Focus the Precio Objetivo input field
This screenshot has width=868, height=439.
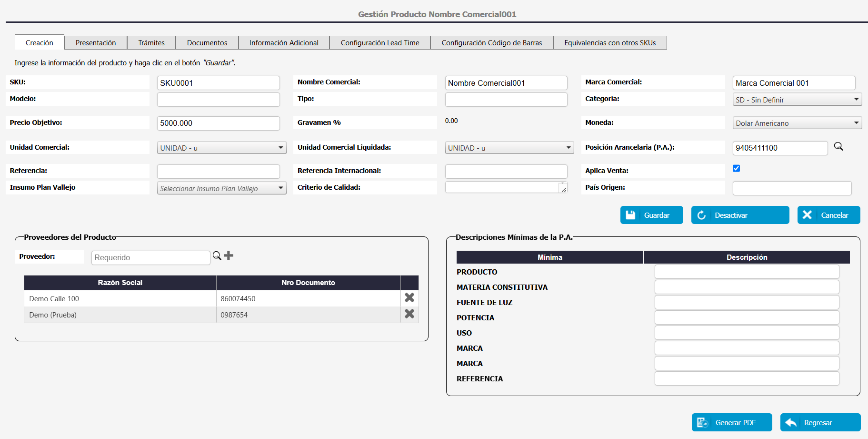tap(218, 123)
